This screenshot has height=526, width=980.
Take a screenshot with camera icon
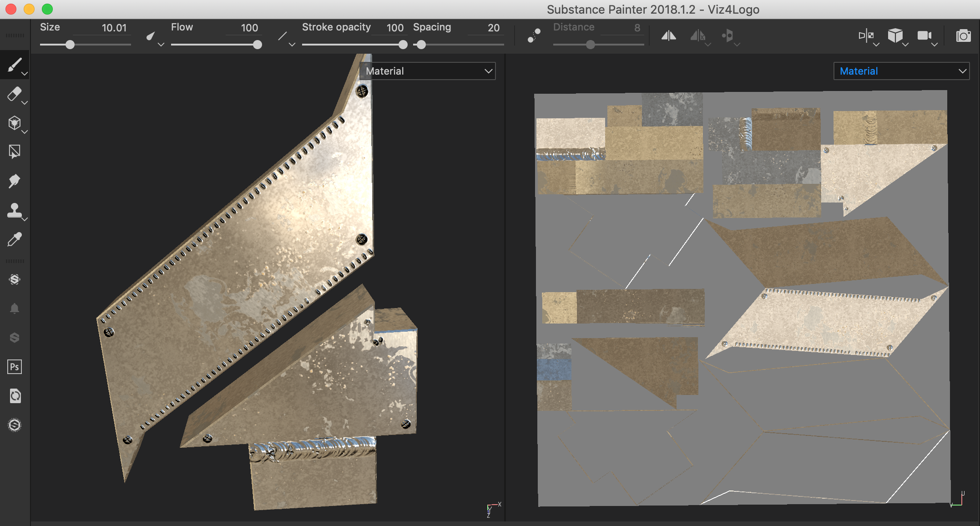coord(963,35)
